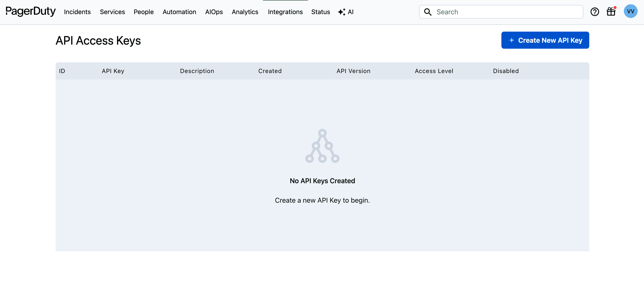644x281 pixels.
Task: Click the API Access Keys heading
Action: pos(98,41)
